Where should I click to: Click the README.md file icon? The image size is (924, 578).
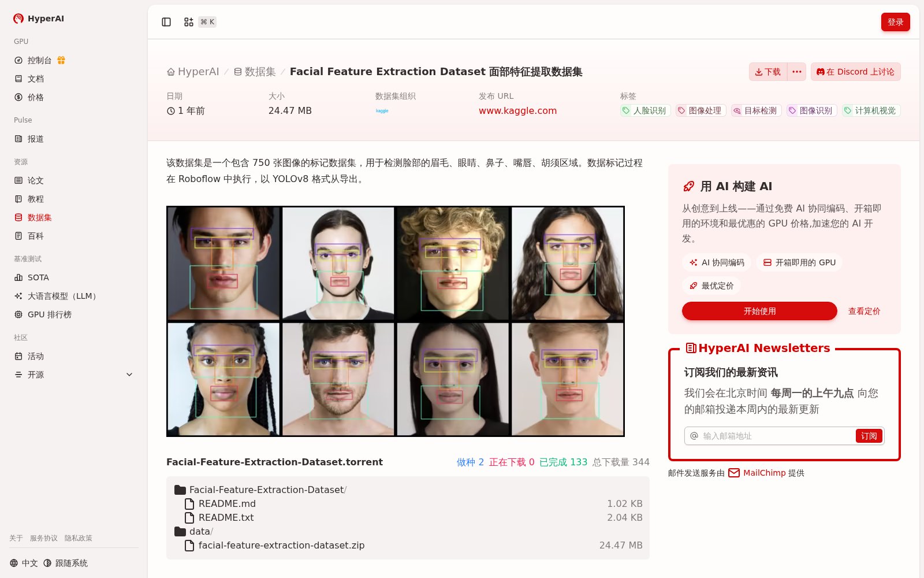tap(189, 503)
